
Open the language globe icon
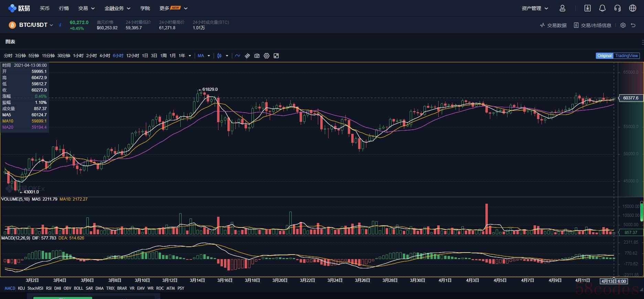coord(632,8)
